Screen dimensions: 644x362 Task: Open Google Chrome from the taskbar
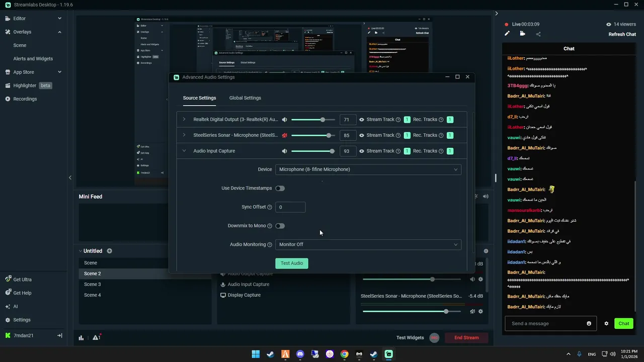344,354
